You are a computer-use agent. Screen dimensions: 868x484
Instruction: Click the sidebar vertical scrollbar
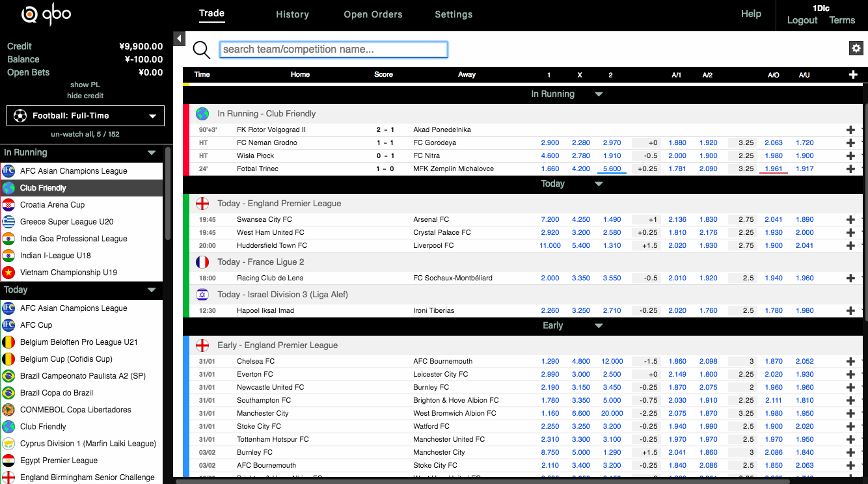click(x=168, y=193)
